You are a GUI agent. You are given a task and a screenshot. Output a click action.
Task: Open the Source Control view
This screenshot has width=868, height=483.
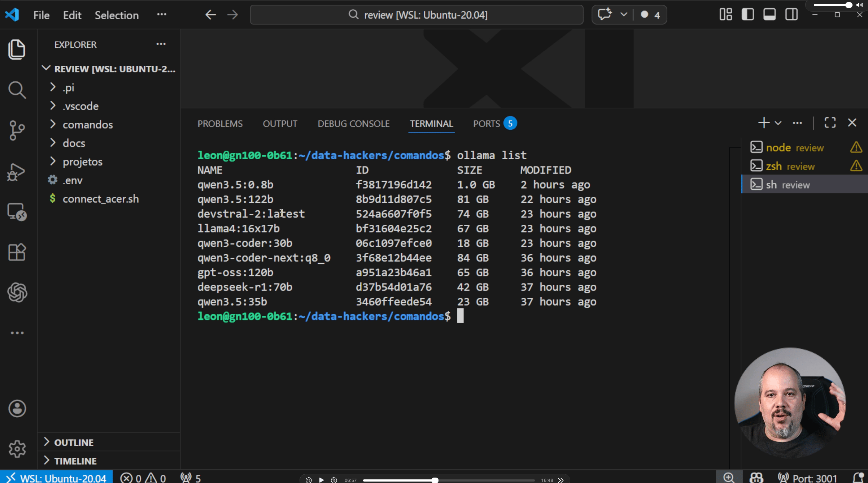point(17,130)
